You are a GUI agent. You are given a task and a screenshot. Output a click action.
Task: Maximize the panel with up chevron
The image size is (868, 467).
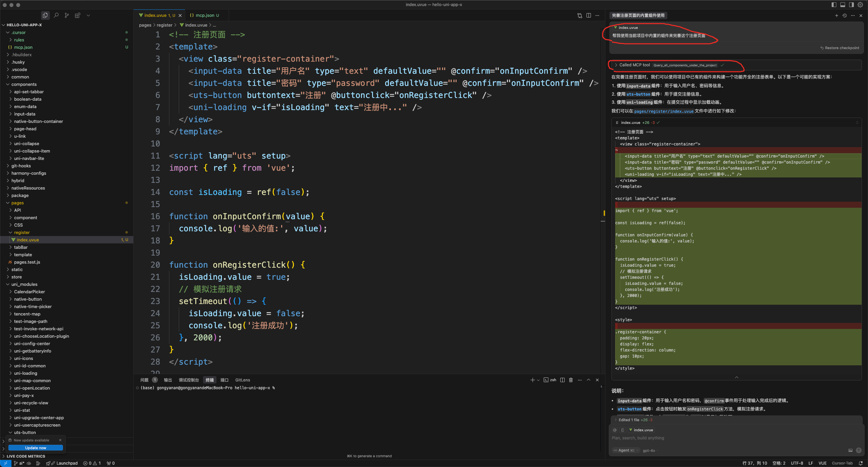point(588,380)
